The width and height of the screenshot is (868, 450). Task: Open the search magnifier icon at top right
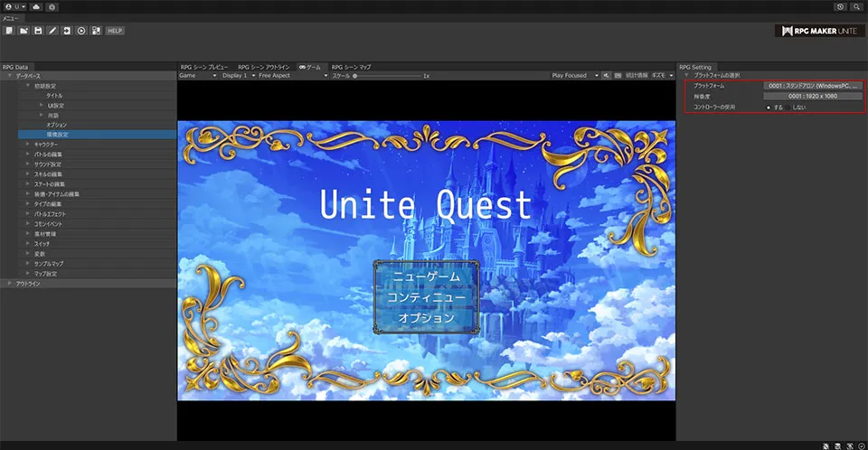click(856, 6)
